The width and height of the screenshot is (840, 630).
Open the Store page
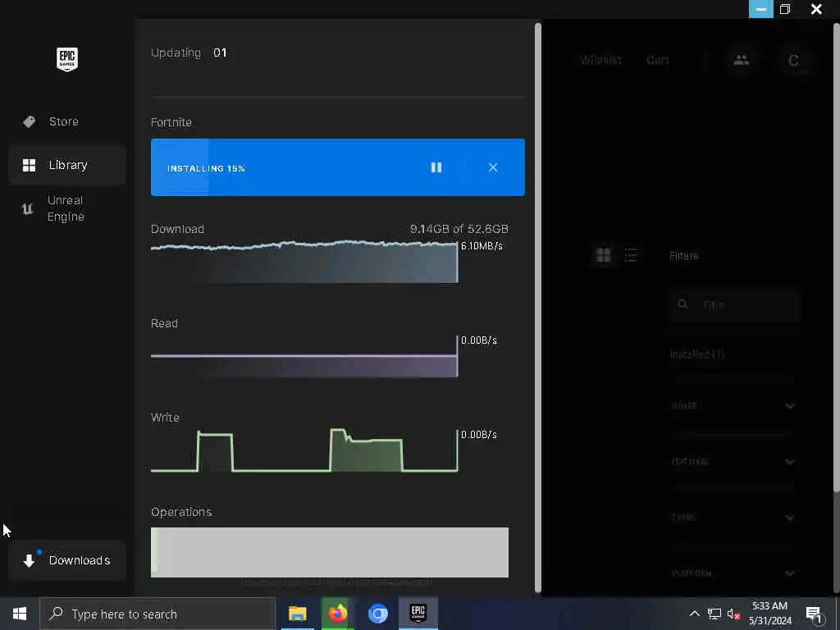(x=67, y=121)
